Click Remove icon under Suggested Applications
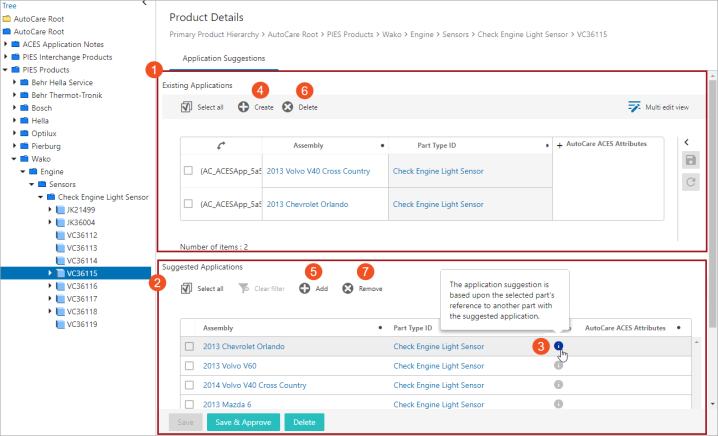 (x=348, y=288)
